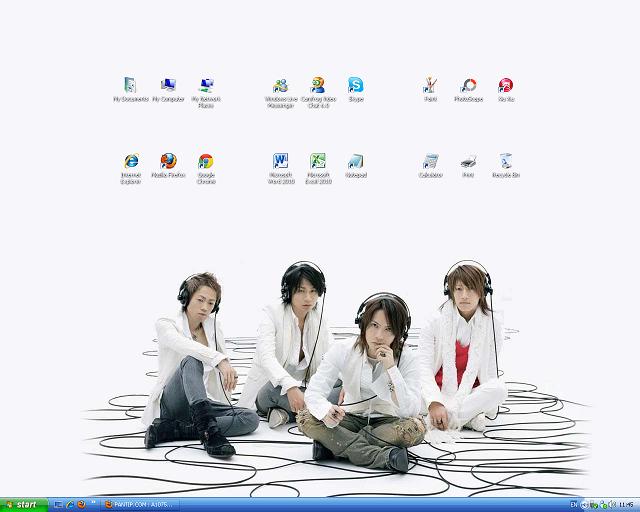Viewport: 640px width, 512px height.
Task: Click the Safely Remove Hardware tray icon
Action: click(x=593, y=505)
